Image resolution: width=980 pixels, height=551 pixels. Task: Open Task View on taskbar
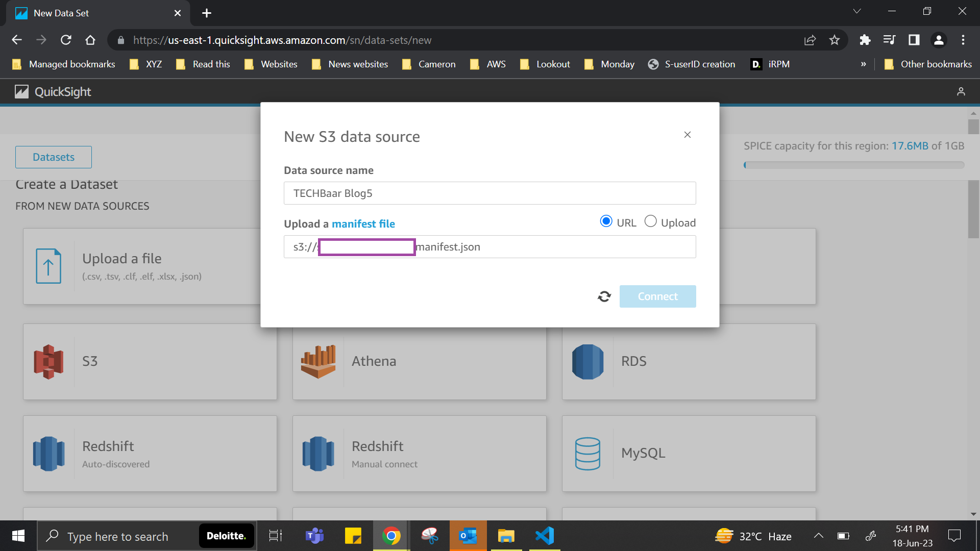click(276, 536)
